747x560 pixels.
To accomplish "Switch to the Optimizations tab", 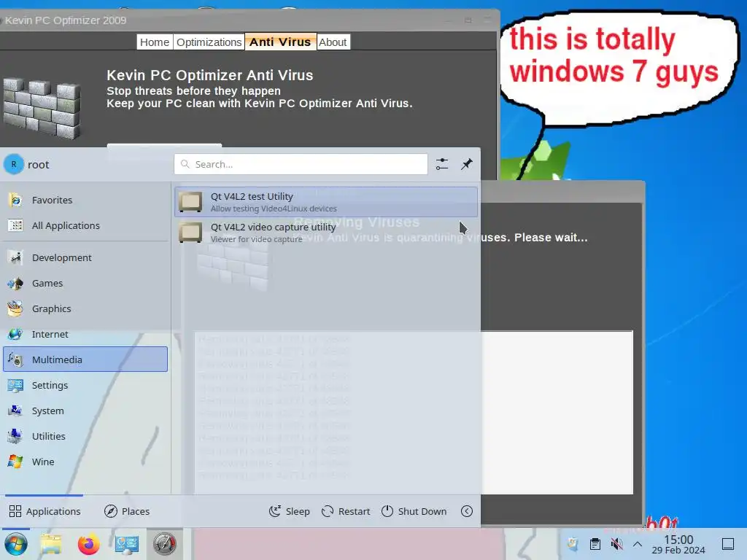I will [x=209, y=42].
